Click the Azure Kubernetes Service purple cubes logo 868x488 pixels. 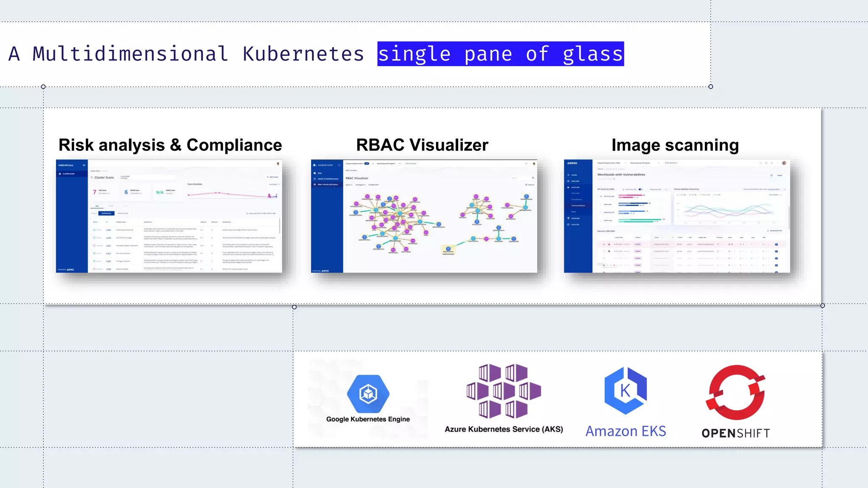(x=504, y=391)
